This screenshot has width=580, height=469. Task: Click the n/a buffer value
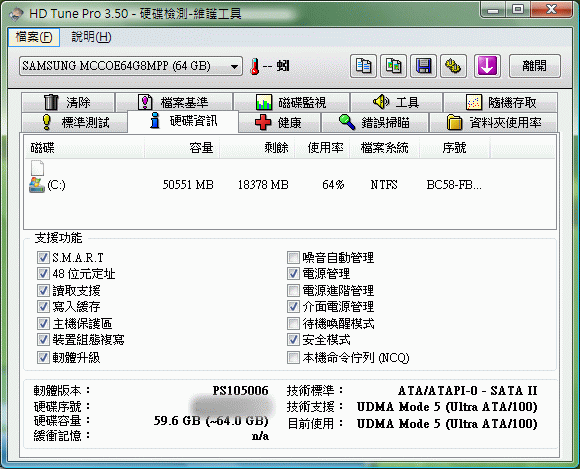tap(260, 436)
